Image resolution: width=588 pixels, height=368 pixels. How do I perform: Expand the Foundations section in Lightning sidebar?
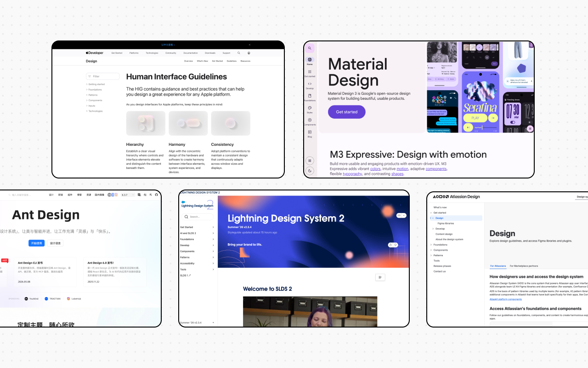point(197,239)
